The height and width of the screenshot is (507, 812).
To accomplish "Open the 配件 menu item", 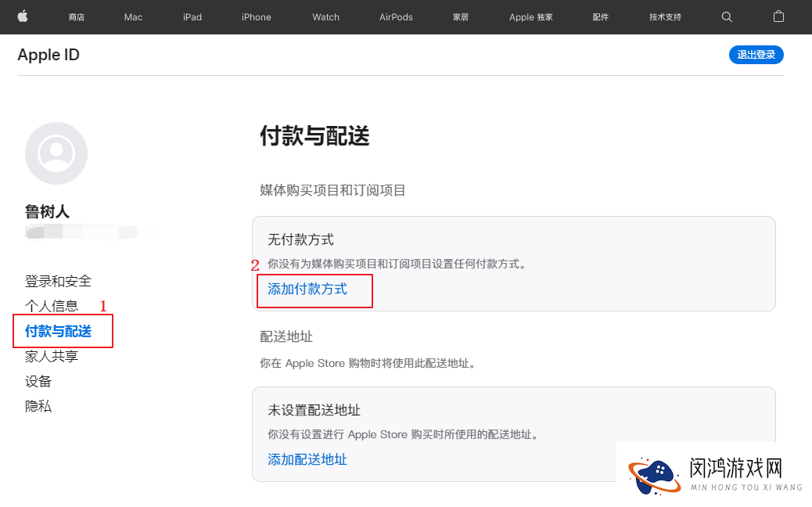I will (x=601, y=17).
